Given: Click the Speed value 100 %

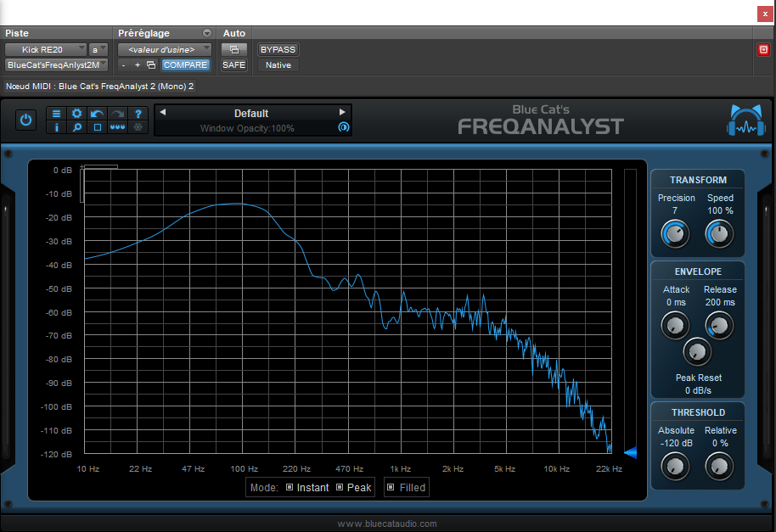Looking at the screenshot, I should tap(720, 210).
